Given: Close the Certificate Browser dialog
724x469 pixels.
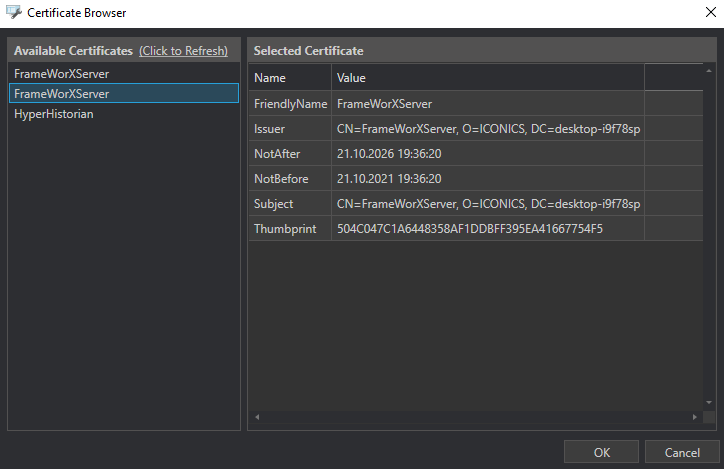Looking at the screenshot, I should pos(711,12).
